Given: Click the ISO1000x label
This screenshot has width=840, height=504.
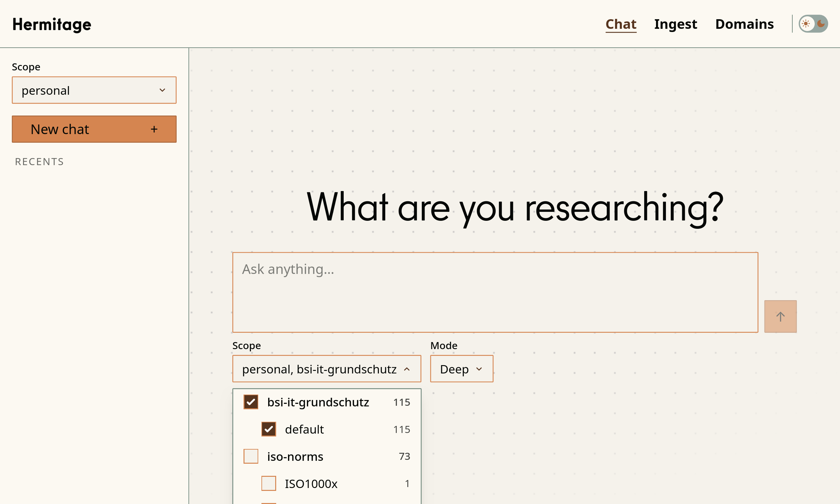Looking at the screenshot, I should click(311, 484).
